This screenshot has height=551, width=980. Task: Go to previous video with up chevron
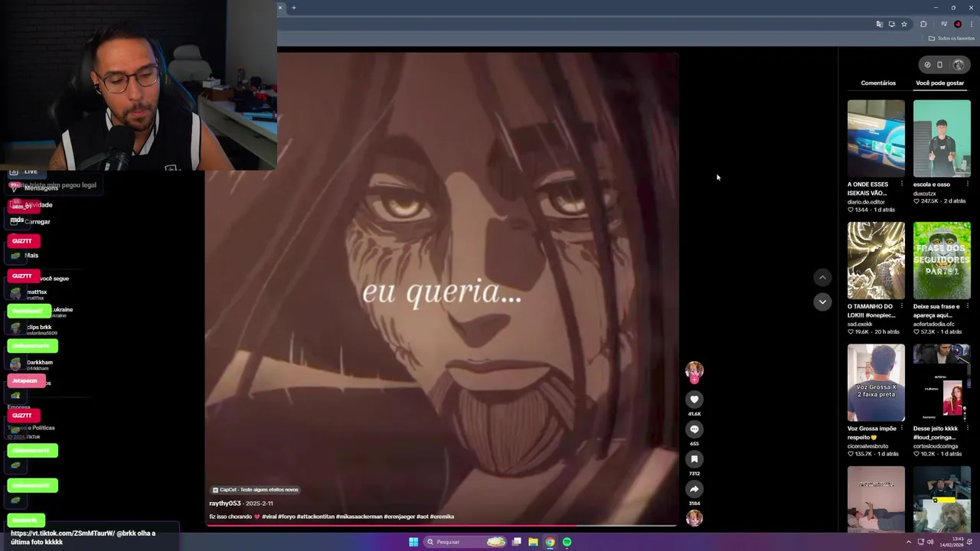(x=822, y=278)
